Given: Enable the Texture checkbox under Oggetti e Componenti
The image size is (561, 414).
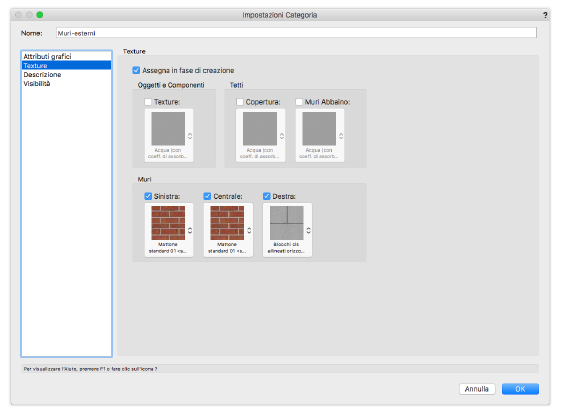Looking at the screenshot, I should [x=148, y=102].
